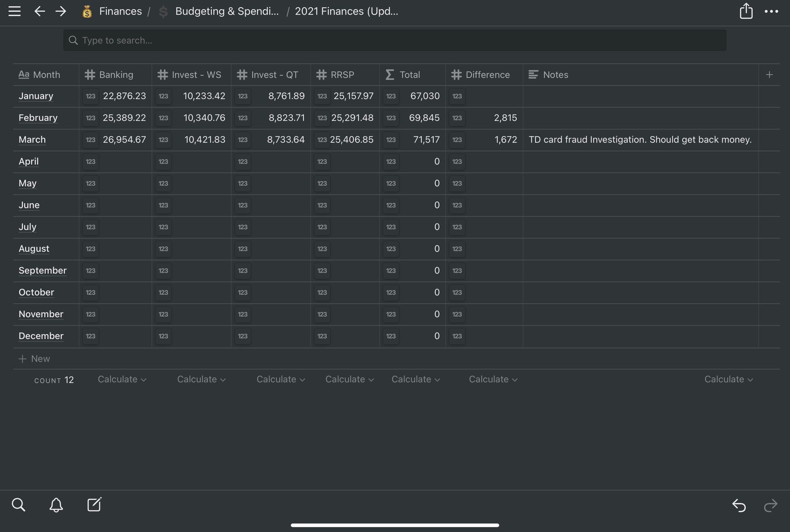Viewport: 790px width, 532px height.
Task: Open the Finances breadcrumb
Action: pyautogui.click(x=120, y=11)
